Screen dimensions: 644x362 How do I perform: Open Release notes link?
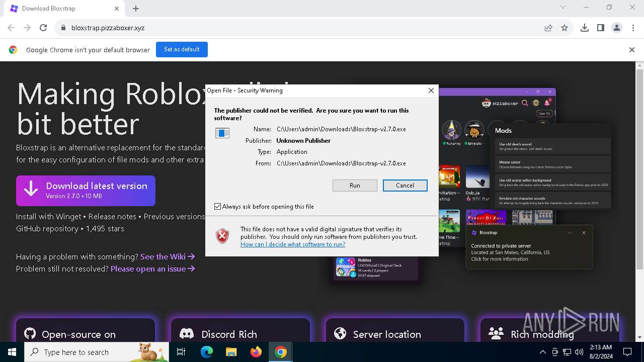pyautogui.click(x=112, y=217)
